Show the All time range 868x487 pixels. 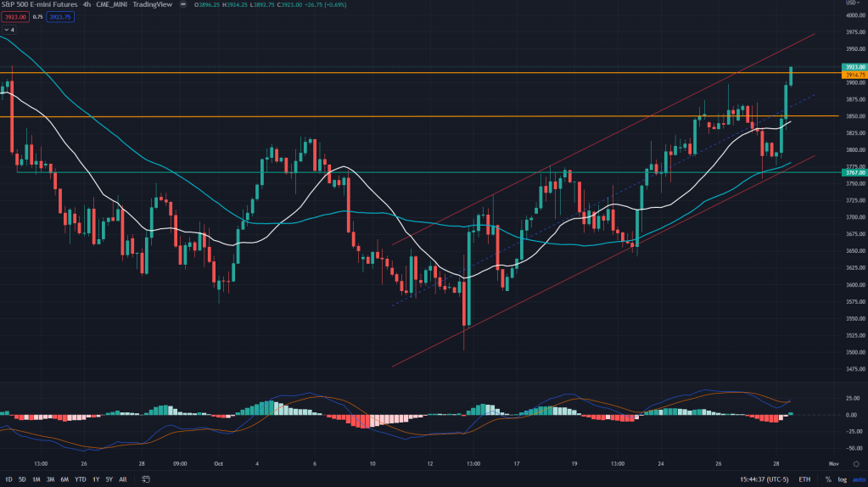click(x=123, y=479)
